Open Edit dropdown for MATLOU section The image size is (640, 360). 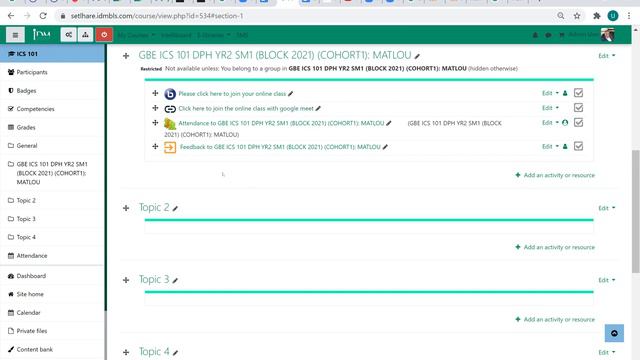click(x=607, y=56)
